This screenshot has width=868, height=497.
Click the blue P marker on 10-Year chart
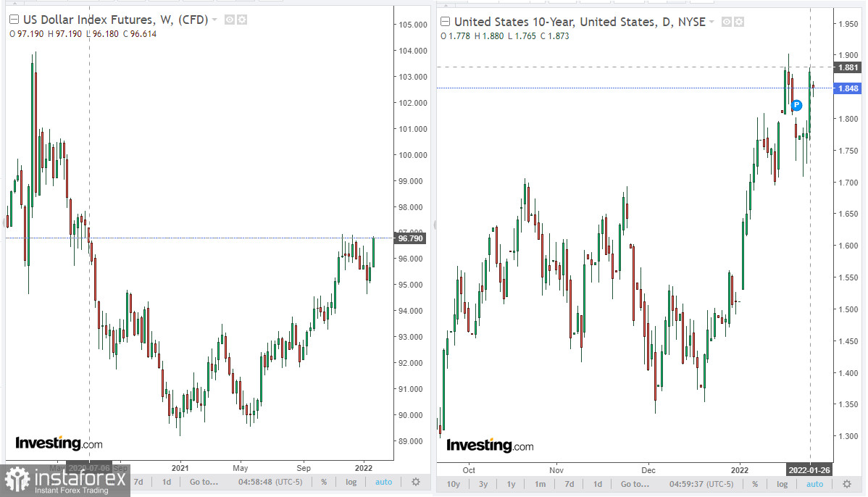click(x=796, y=105)
